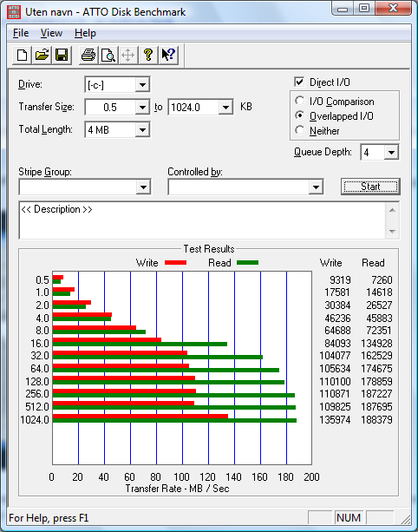Activate the context help arrow icon
The image size is (418, 532).
tap(168, 55)
